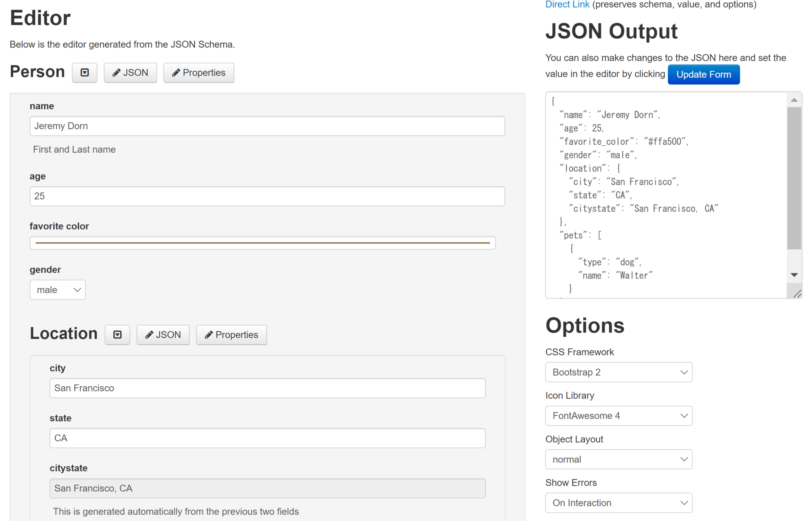Collapse the Location section
The width and height of the screenshot is (812, 521).
117,335
